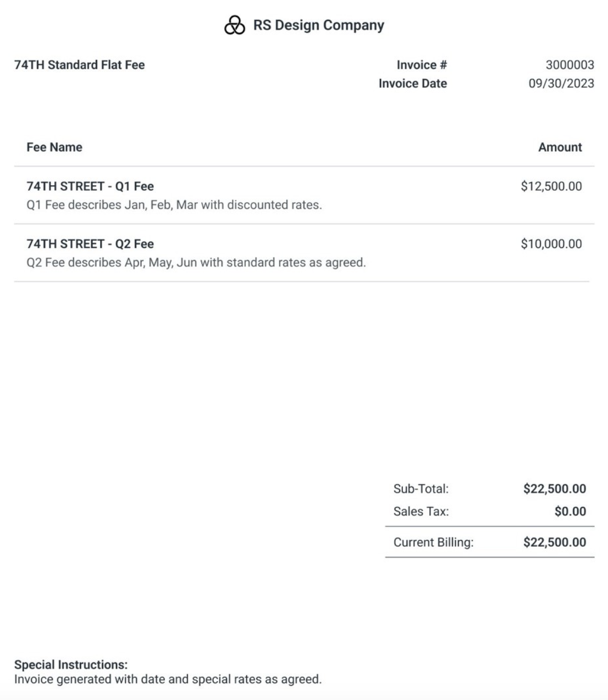Click the Fee Name column header
The image size is (608, 700).
[x=54, y=147]
